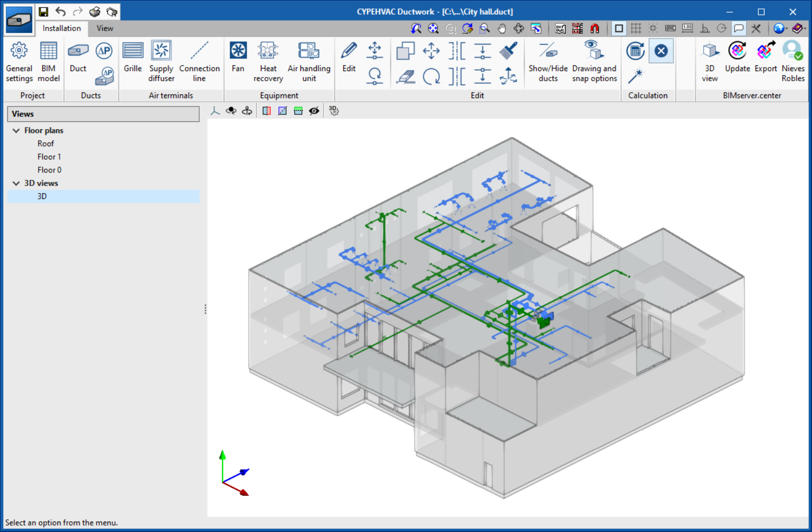Viewport: 812px width, 532px height.
Task: Open the globe language dropdown
Action: pos(780,28)
